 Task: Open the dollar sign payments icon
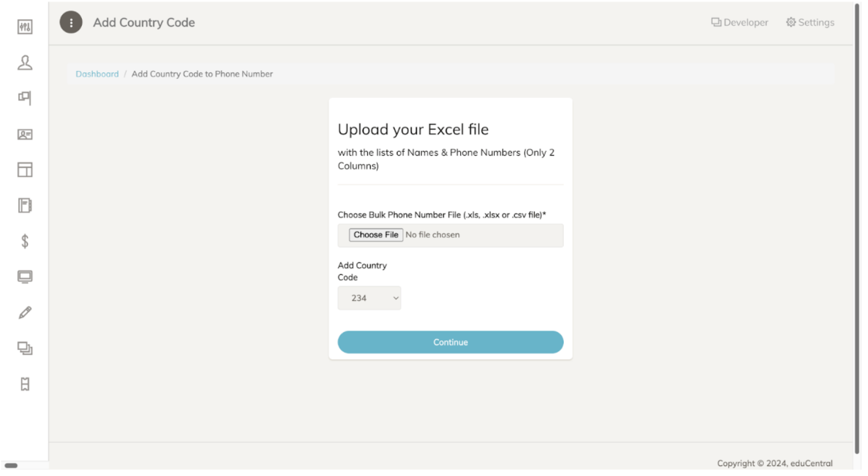(25, 241)
